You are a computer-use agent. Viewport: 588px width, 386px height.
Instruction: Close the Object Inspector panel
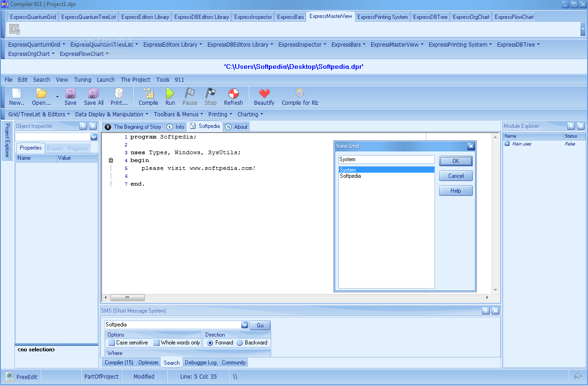coord(93,126)
